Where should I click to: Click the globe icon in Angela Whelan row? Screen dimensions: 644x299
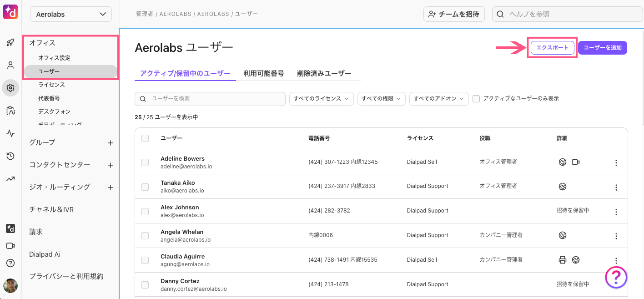tap(563, 235)
